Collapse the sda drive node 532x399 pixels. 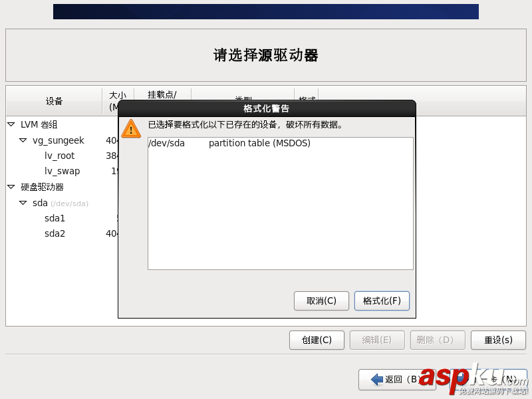[x=22, y=203]
